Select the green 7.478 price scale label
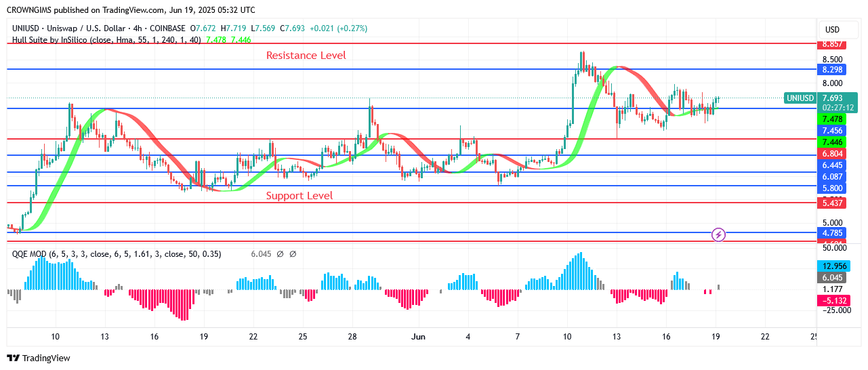The image size is (868, 370). click(833, 119)
